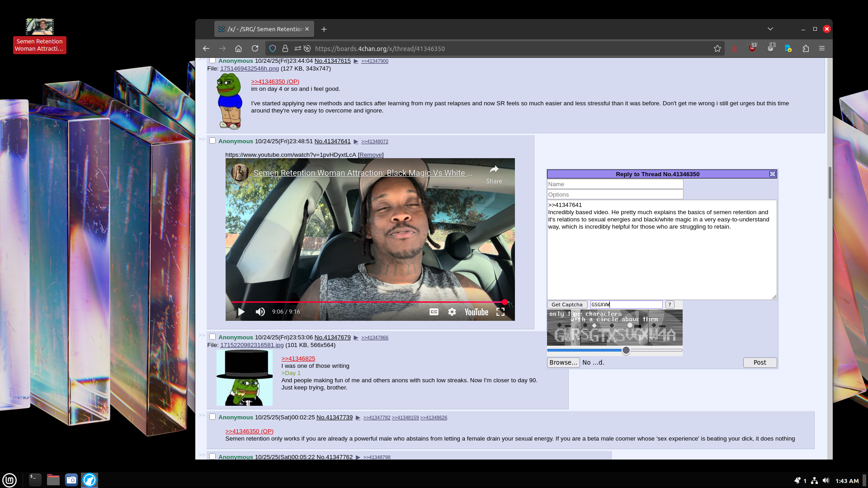Check the box for post No.41347641
868x488 pixels.
pos(212,141)
